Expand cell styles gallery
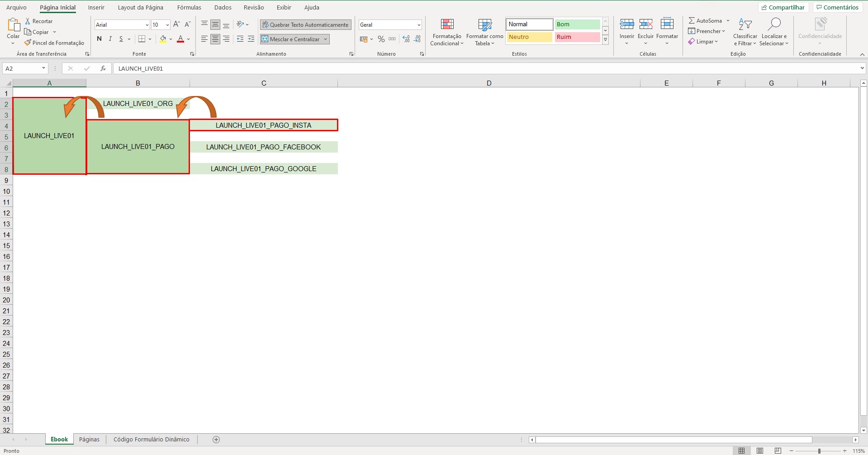Viewport: 868px width, 455px height. click(x=605, y=40)
